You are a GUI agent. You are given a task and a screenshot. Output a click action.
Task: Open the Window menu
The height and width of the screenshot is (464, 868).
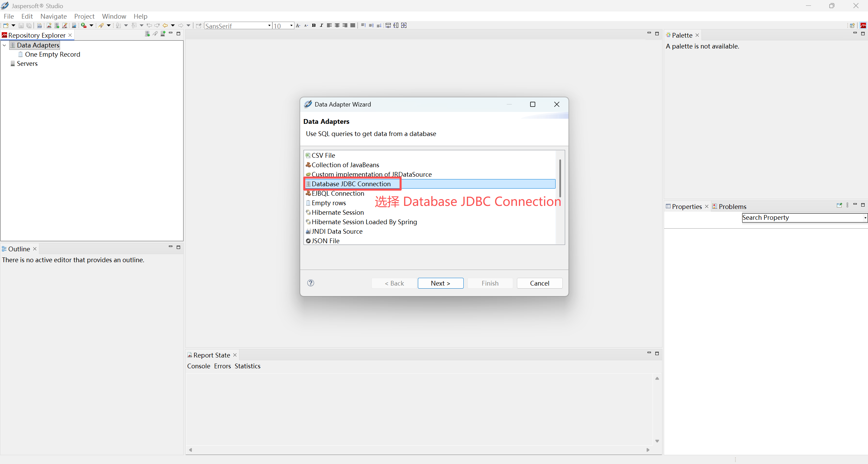tap(114, 16)
